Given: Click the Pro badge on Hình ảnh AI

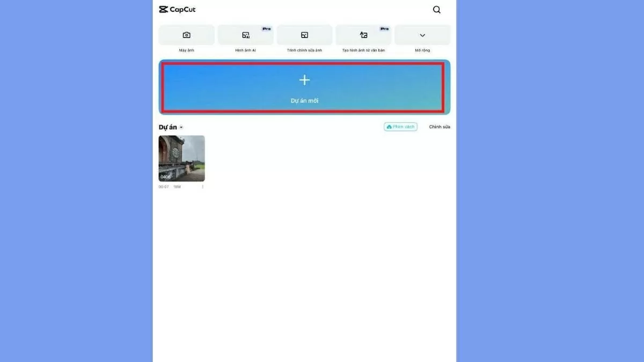Looking at the screenshot, I should tap(266, 28).
